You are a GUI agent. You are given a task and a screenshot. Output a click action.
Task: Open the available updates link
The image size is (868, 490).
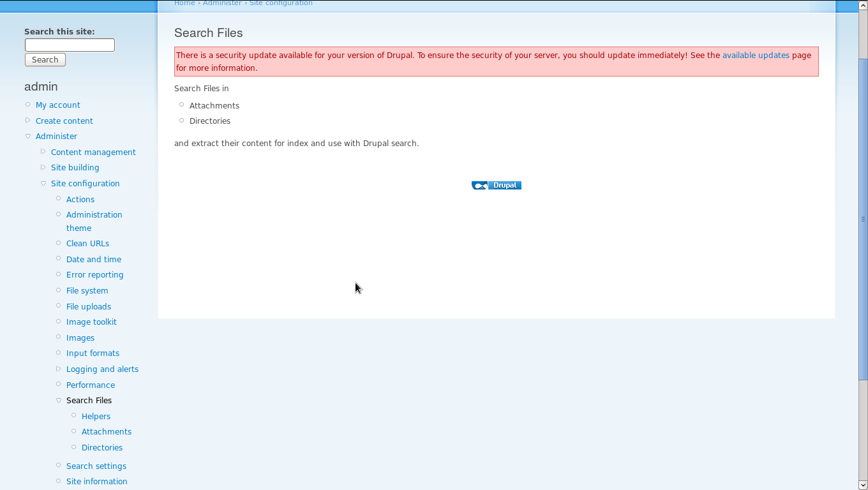(x=756, y=56)
